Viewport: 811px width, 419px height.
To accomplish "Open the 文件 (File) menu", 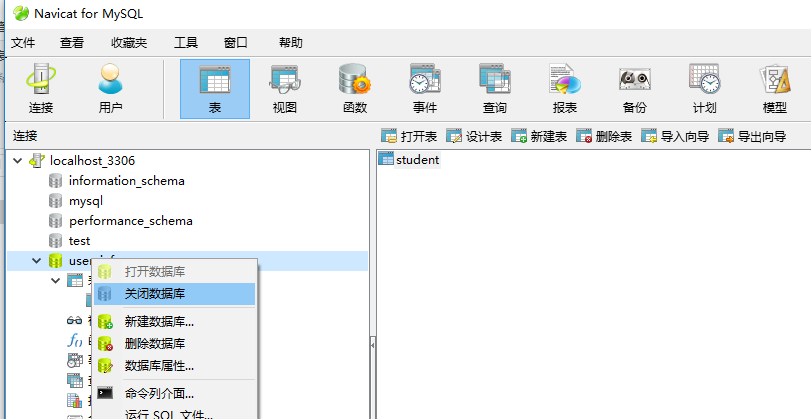I will click(23, 42).
